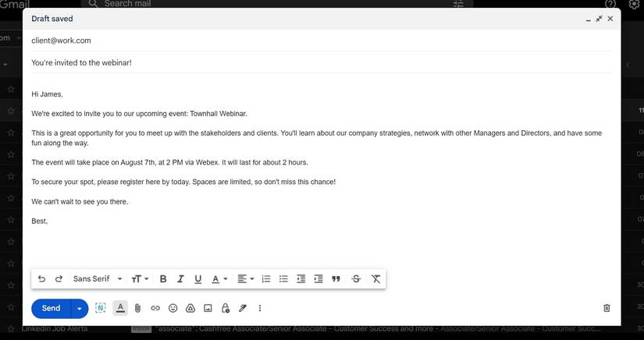This screenshot has height=340, width=644.
Task: Insert an emoji
Action: click(173, 308)
